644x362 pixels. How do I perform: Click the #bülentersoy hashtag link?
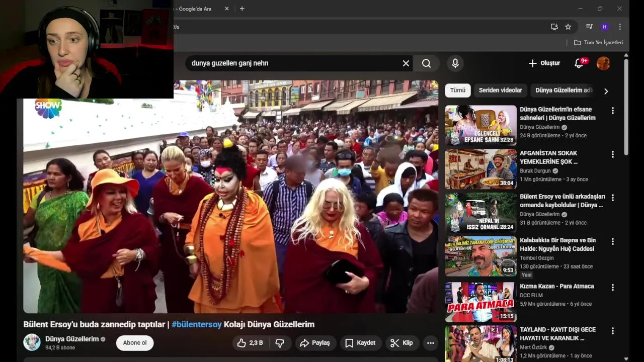pos(197,324)
